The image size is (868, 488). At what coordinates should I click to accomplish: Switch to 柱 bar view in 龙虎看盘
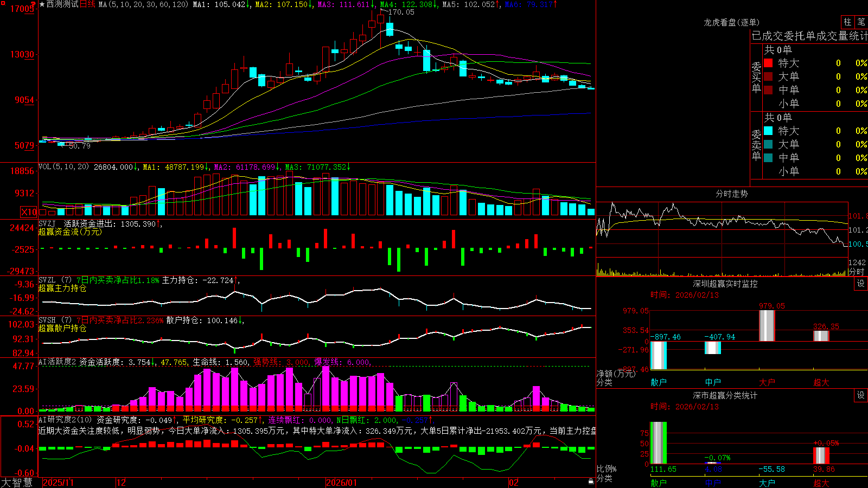tap(847, 22)
